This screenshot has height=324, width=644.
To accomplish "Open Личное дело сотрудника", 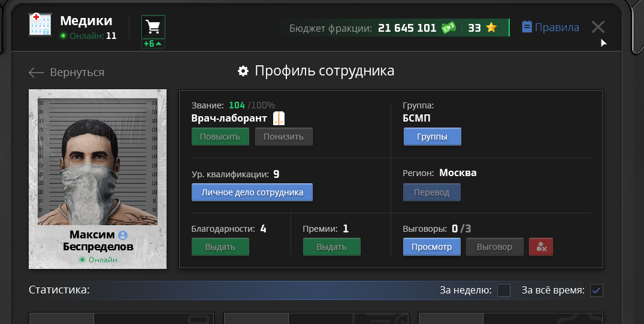I will pyautogui.click(x=252, y=192).
